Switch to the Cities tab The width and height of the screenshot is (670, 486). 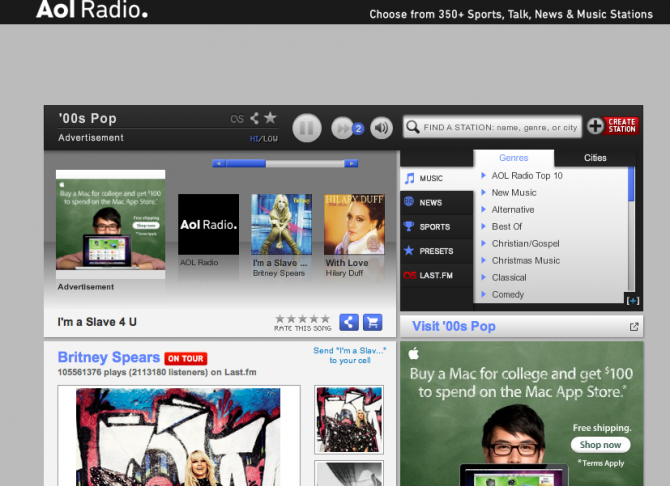[595, 158]
